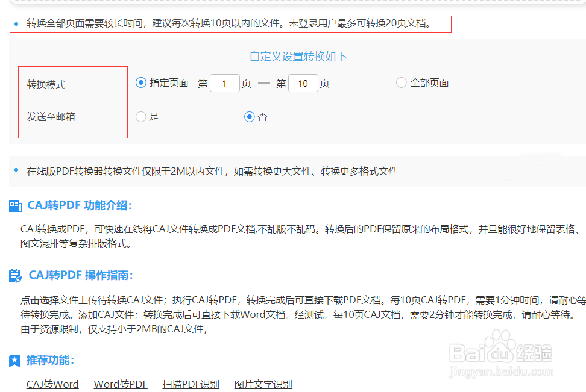The image size is (586, 392).
Task: Click the start page input showing 1
Action: 224,83
